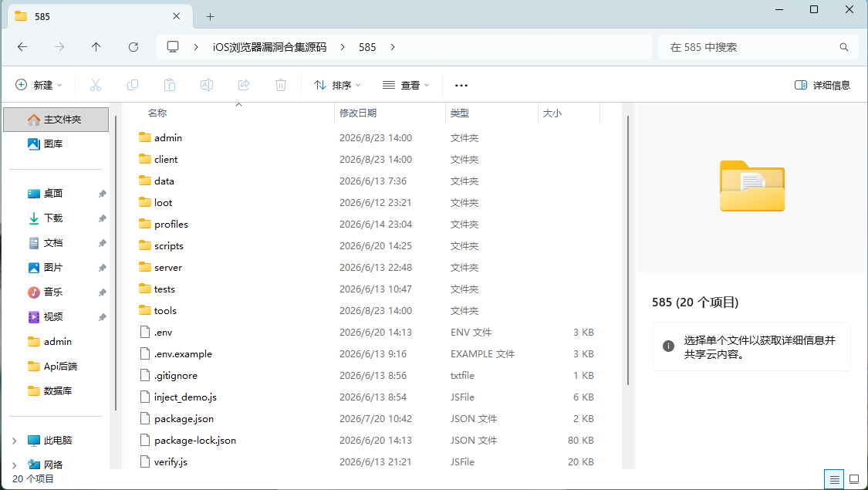Expand chevron before iOS浏览器漏洞合集源码 breadcrumb
The height and width of the screenshot is (490, 868).
point(196,47)
